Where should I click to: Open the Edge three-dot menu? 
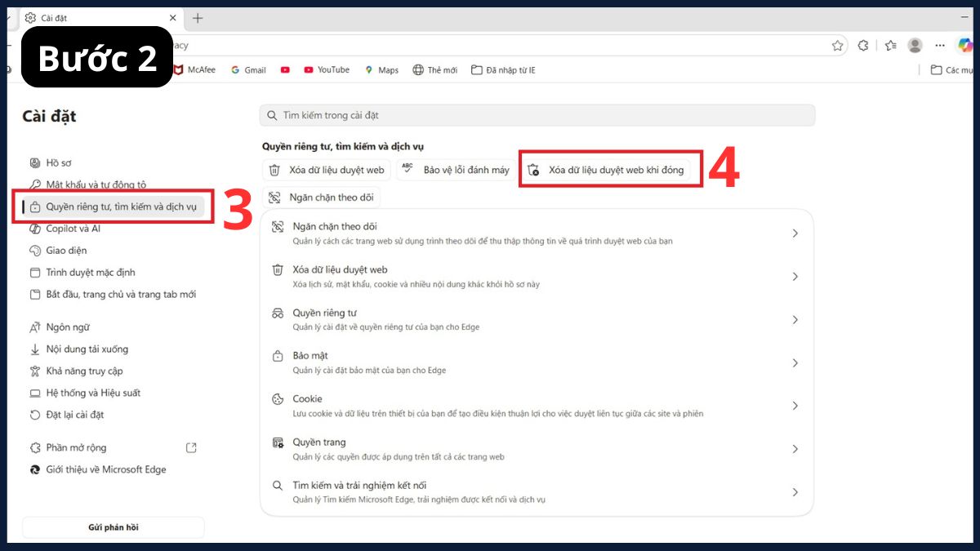point(941,46)
